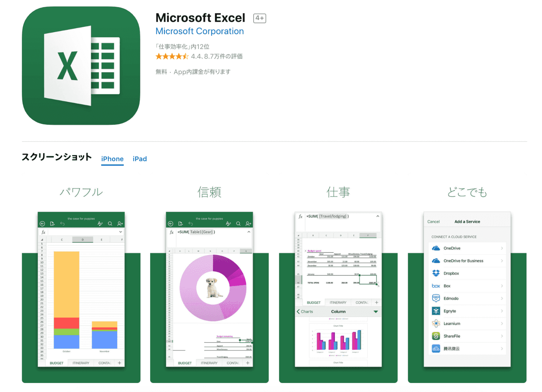Expand the Egnyte row chevron

(502, 311)
